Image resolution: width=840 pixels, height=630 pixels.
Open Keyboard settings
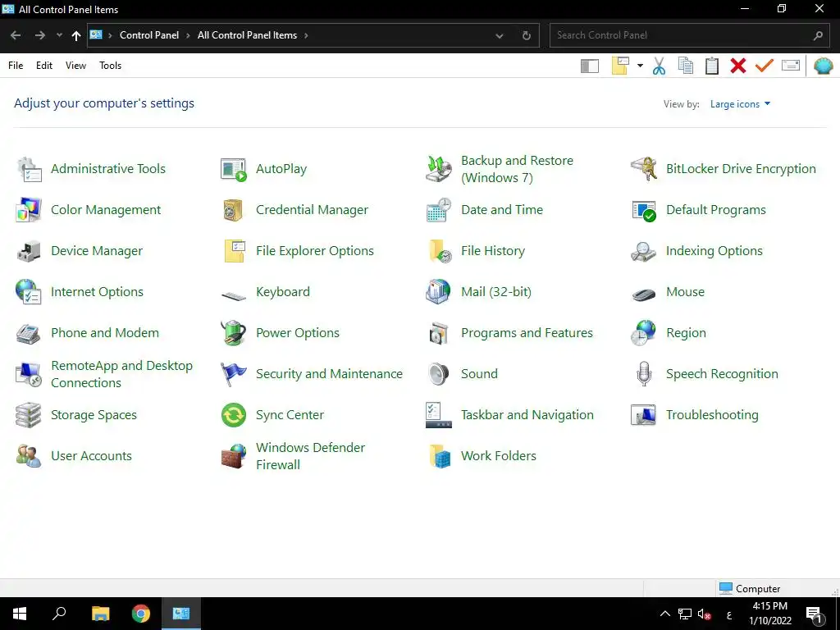point(265,292)
